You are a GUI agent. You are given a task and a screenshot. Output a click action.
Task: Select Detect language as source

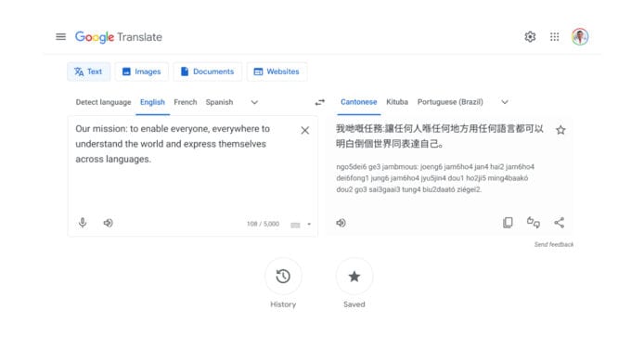coord(104,102)
